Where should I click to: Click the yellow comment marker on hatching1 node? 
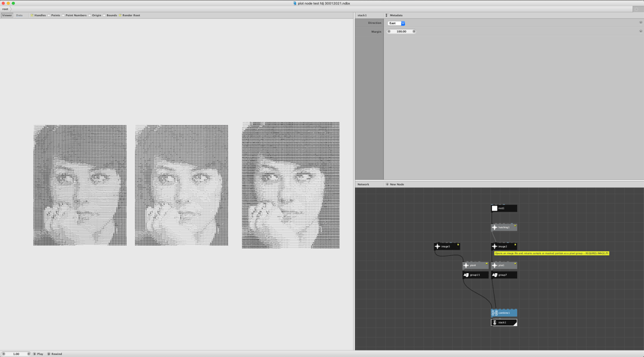515,226
